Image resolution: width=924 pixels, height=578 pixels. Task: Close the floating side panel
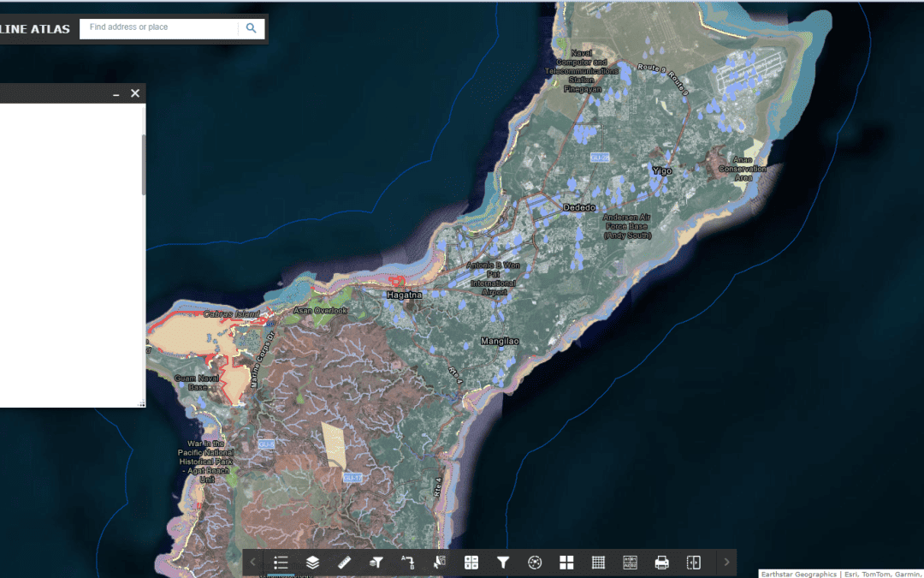(135, 93)
